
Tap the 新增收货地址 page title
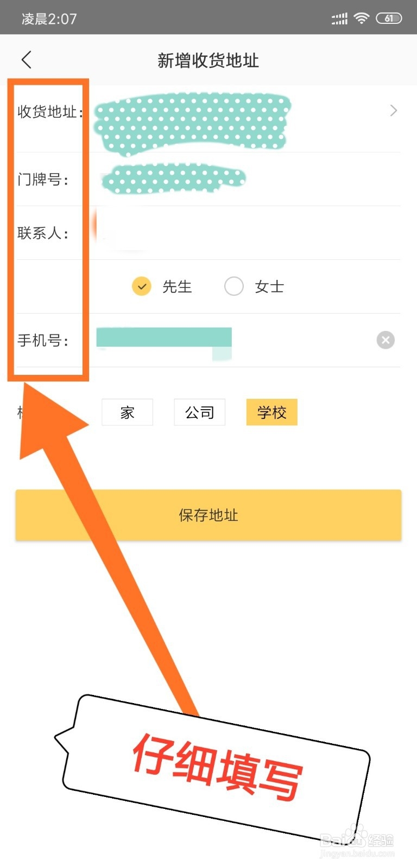coord(208,60)
